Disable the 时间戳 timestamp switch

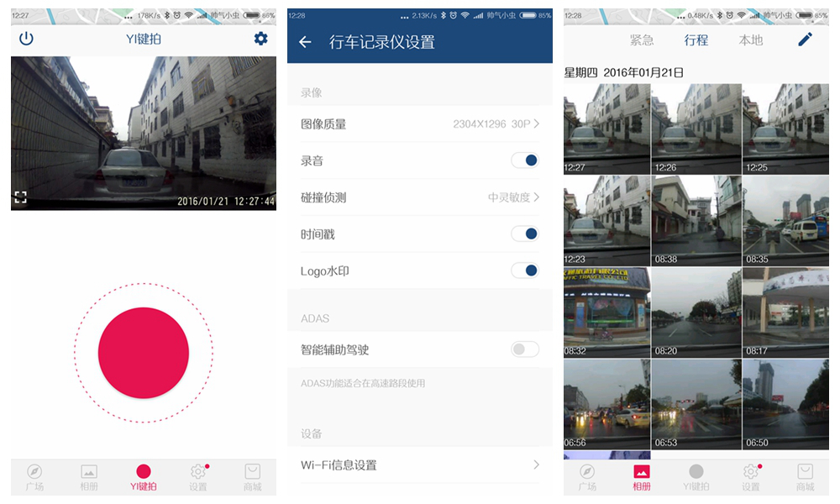pyautogui.click(x=524, y=234)
